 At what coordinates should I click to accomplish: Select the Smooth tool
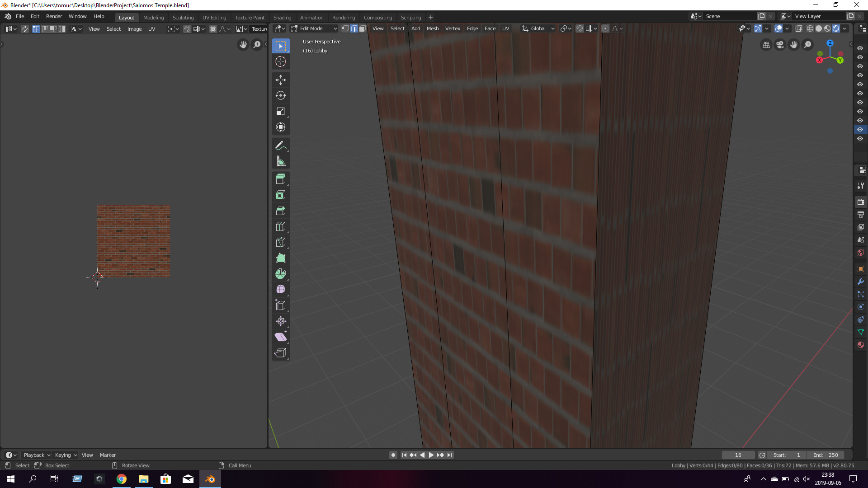[281, 289]
